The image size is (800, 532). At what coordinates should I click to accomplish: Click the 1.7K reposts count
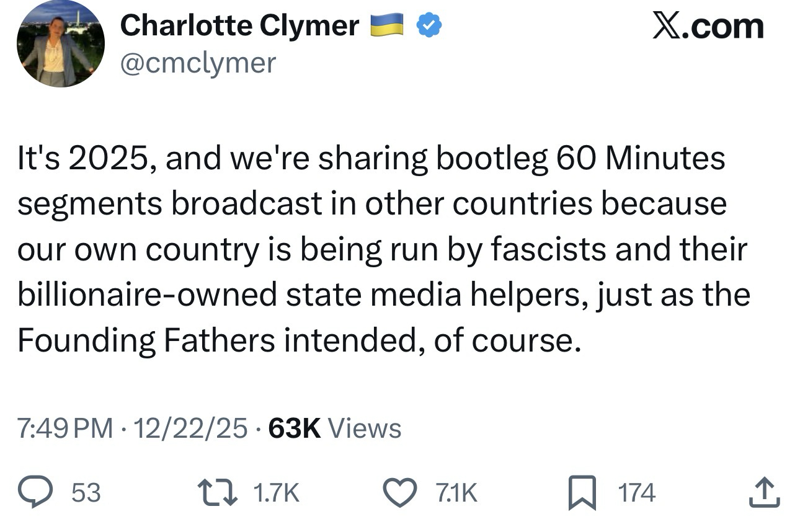[x=276, y=493]
